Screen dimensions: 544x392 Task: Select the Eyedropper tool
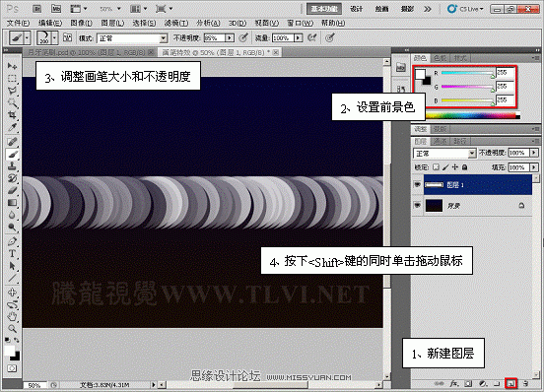12,127
